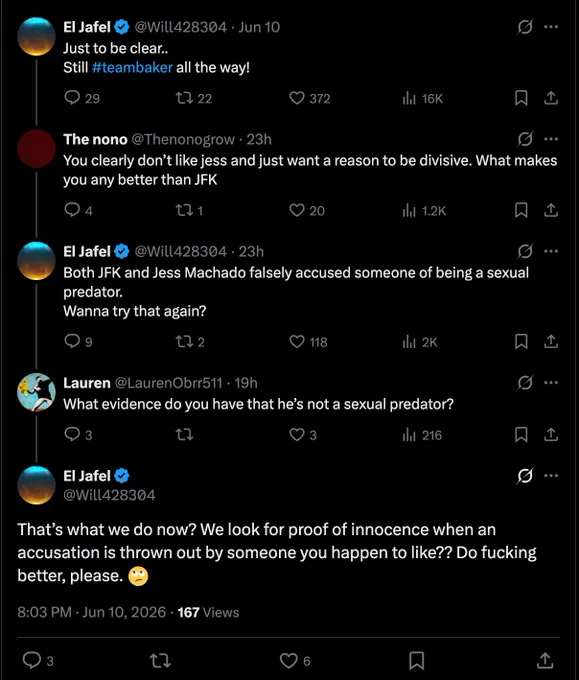Click The nono's dark red avatar
The width and height of the screenshot is (579, 680).
(x=36, y=148)
